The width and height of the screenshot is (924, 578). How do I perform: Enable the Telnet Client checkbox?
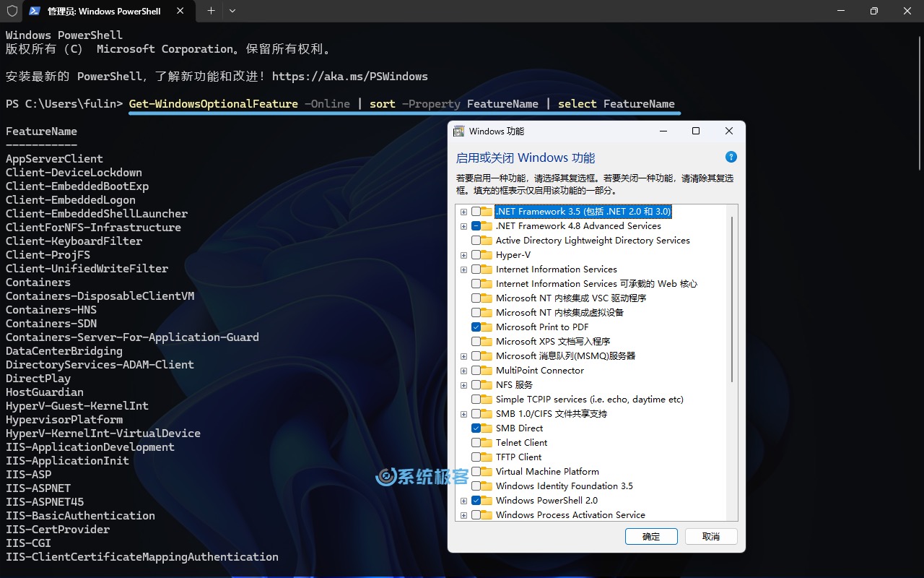[x=476, y=443]
